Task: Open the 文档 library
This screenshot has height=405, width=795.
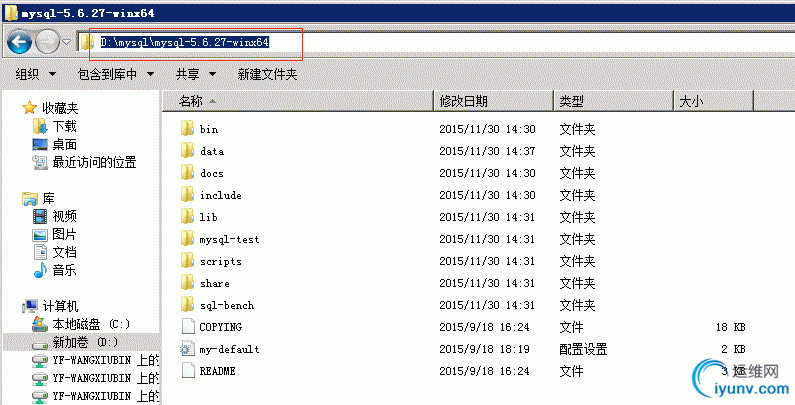Action: tap(54, 252)
